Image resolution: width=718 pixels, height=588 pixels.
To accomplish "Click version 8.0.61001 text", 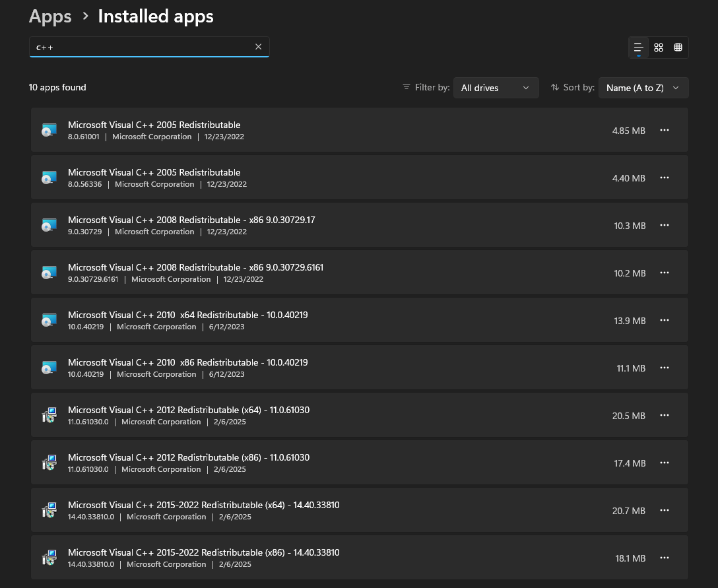I will point(83,137).
